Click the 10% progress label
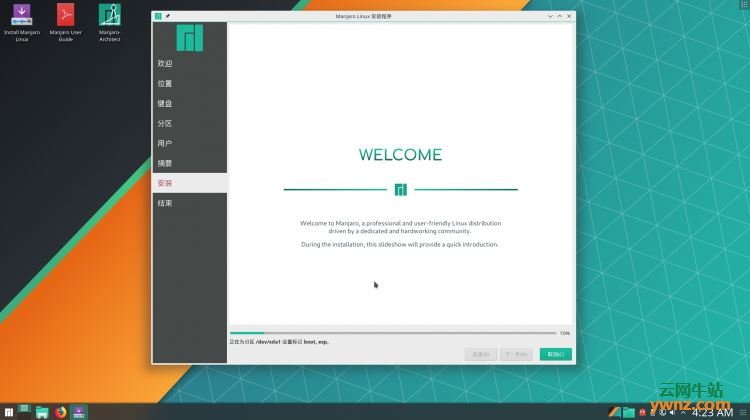 (x=565, y=333)
